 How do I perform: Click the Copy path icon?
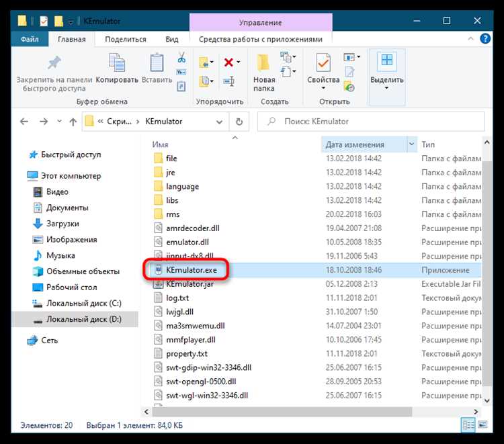(181, 72)
